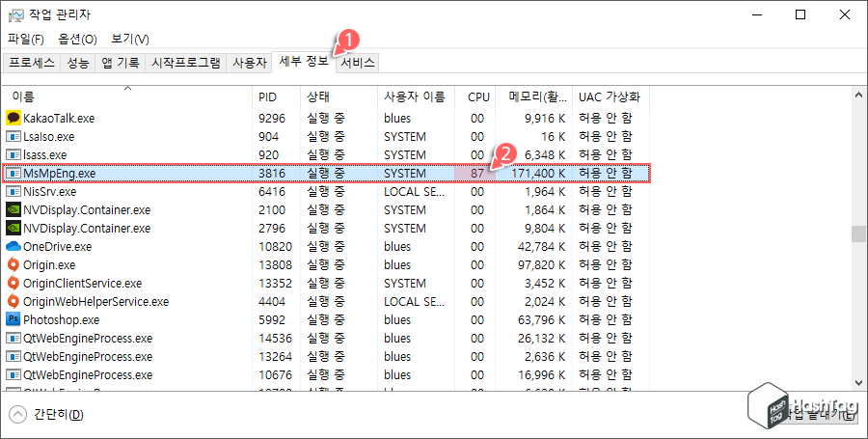The height and width of the screenshot is (439, 868).
Task: Sort by the CPU column header
Action: coord(475,96)
